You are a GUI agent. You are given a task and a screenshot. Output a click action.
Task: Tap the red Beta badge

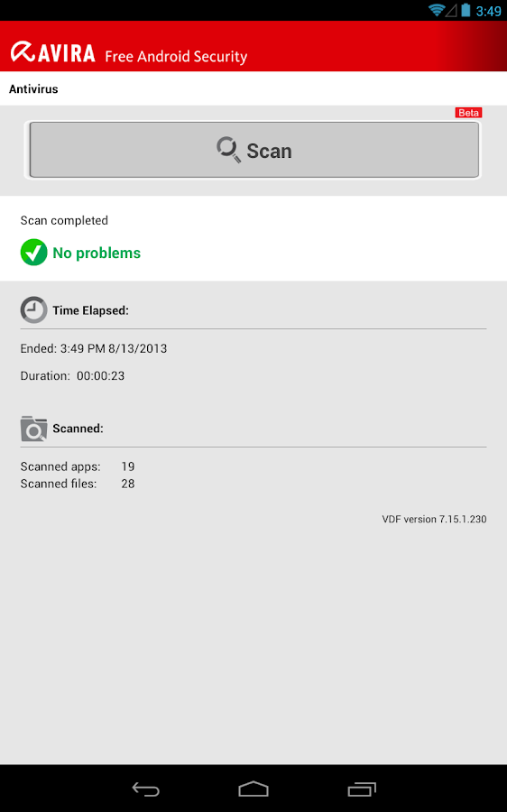pyautogui.click(x=469, y=113)
